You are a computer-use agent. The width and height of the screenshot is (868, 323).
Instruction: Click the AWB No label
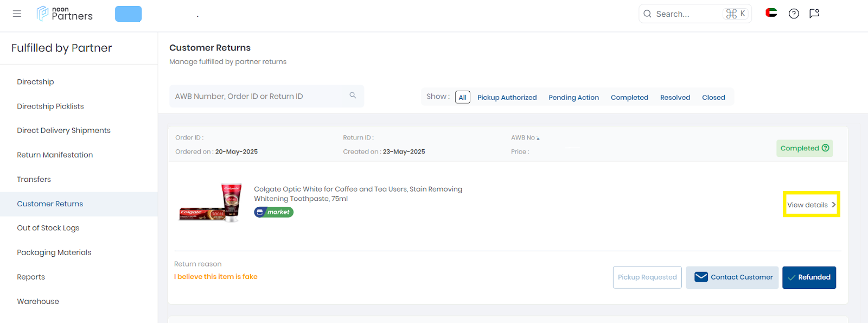coord(524,138)
